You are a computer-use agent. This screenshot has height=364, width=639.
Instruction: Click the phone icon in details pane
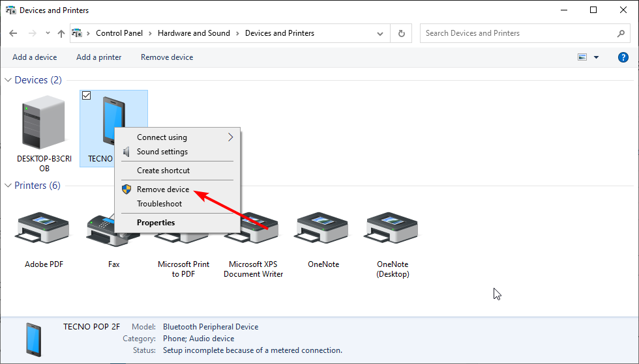click(33, 339)
